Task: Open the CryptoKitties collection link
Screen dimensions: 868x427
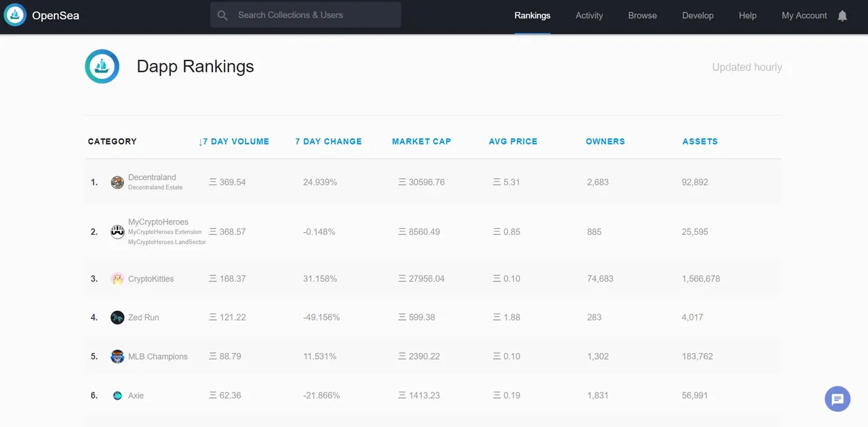Action: pos(151,279)
